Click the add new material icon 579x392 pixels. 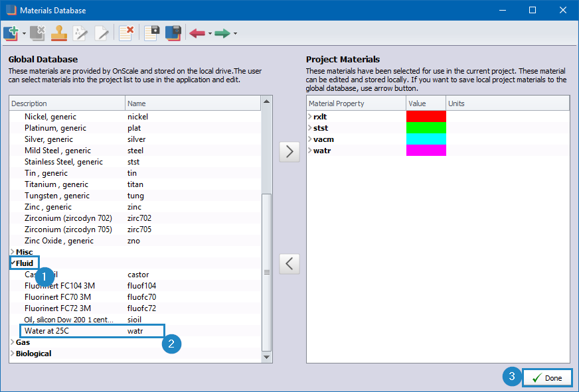pos(11,33)
